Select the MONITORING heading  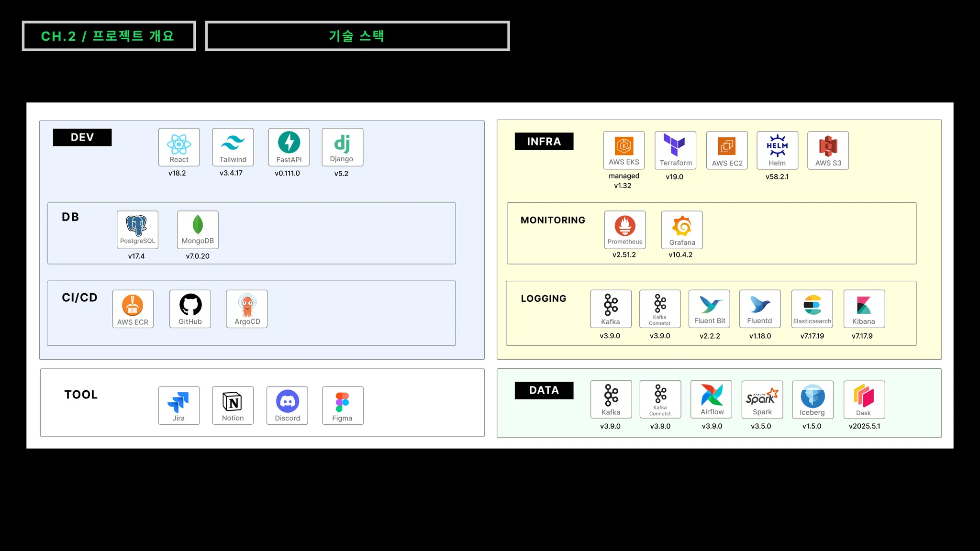(553, 220)
